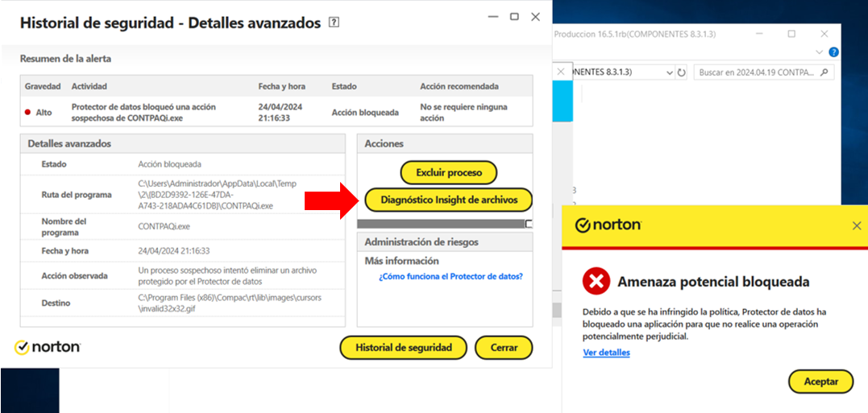Click the Acción recomendada column header
This screenshot has height=413, width=868.
[459, 86]
